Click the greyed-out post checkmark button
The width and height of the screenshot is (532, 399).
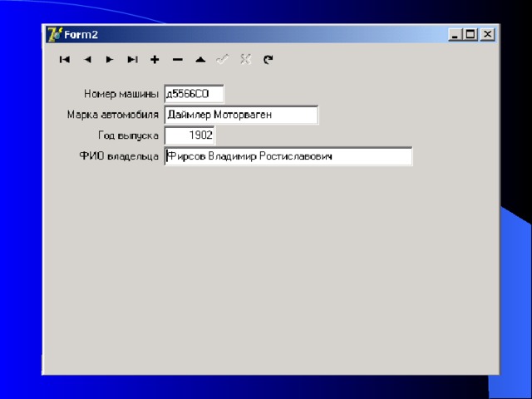[x=222, y=60]
